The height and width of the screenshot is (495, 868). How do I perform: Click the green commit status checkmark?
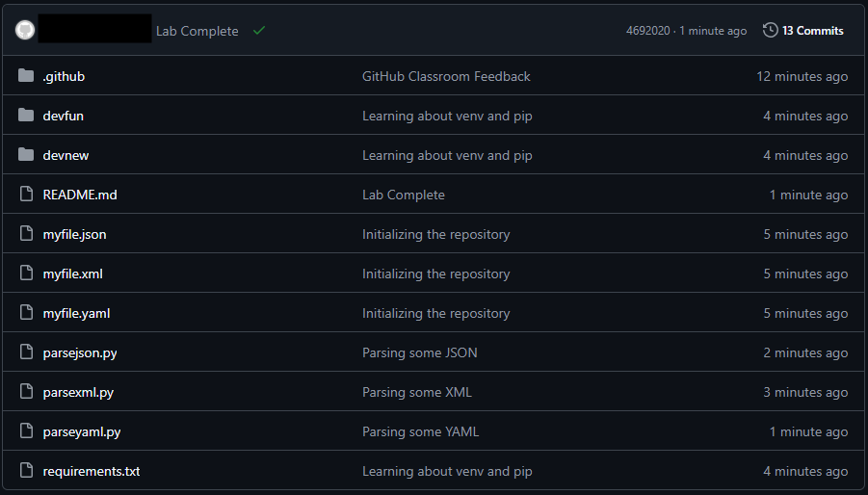(x=259, y=31)
